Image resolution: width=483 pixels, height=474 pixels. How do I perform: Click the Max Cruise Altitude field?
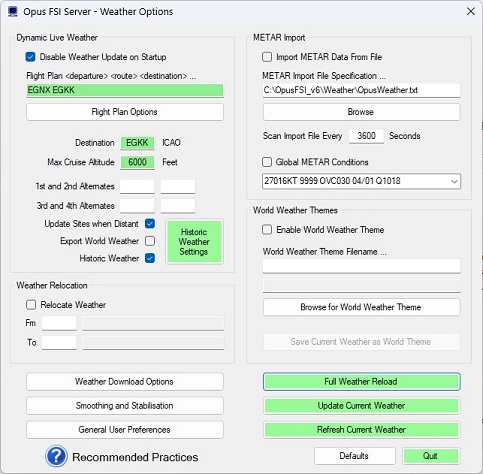pos(137,162)
